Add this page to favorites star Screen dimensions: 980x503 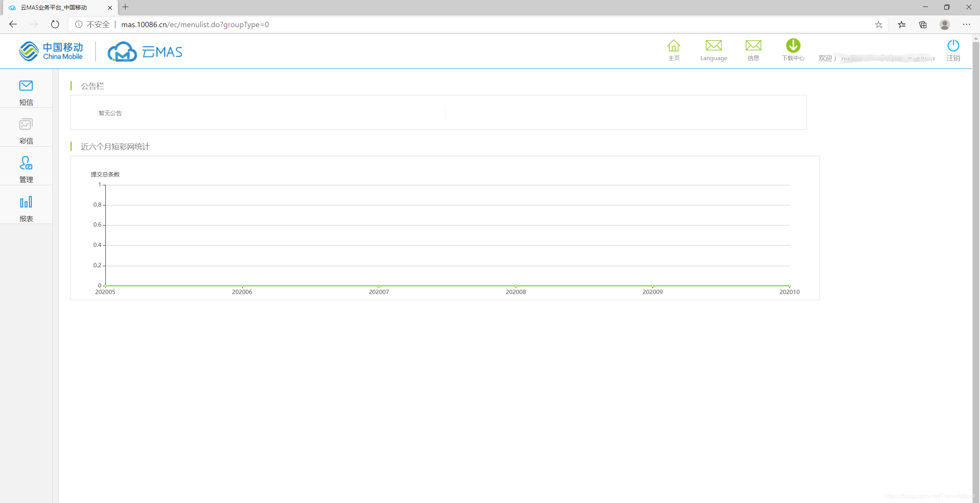point(878,24)
